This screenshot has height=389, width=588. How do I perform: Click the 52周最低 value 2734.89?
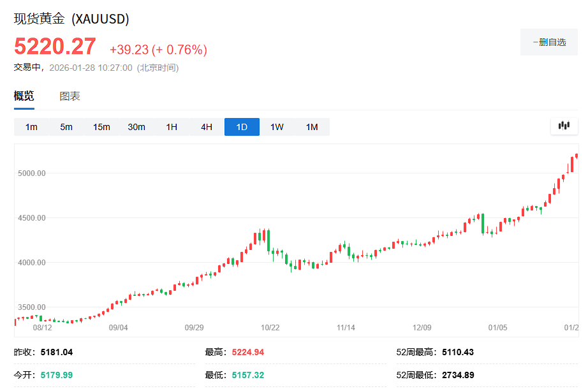[x=458, y=374]
